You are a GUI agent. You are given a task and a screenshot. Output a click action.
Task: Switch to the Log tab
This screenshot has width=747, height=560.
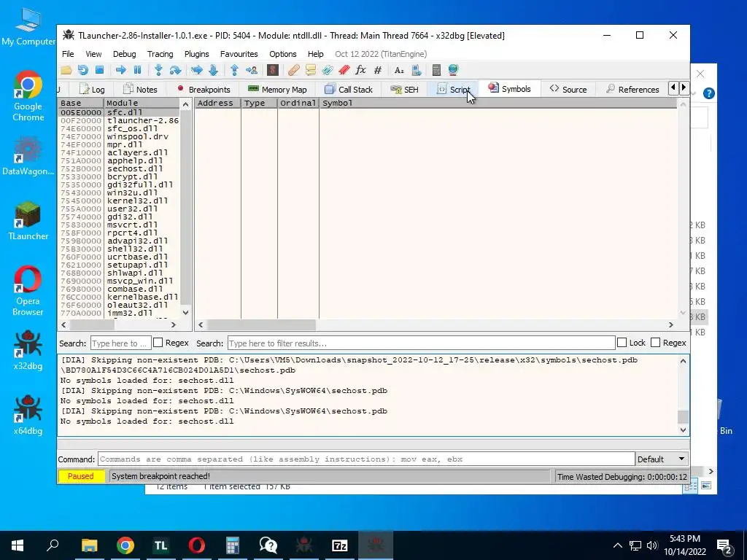pos(92,90)
